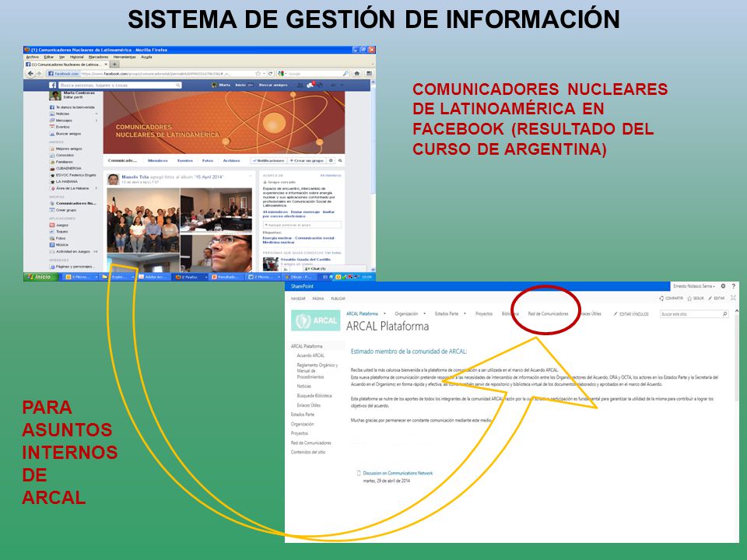Open Ernesto Nolasco Serna user dropdown
Viewport: 747px width, 560px height.
(693, 286)
